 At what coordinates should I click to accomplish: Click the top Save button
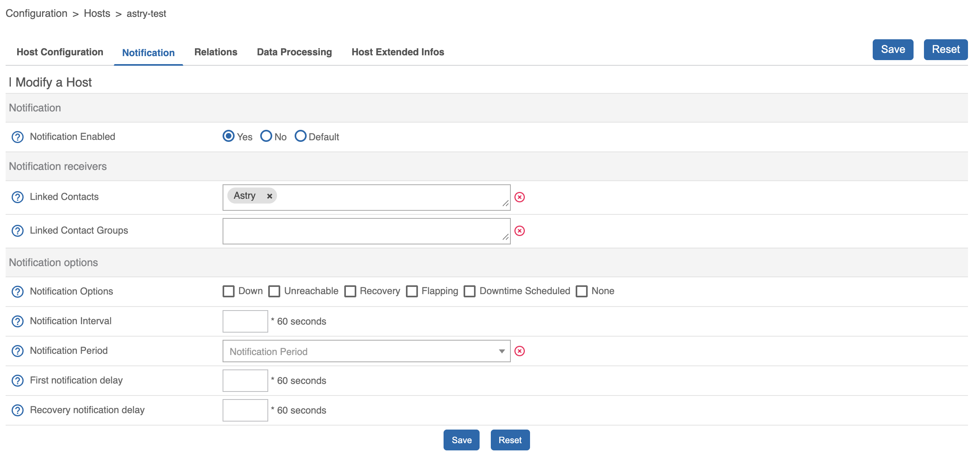coord(893,50)
